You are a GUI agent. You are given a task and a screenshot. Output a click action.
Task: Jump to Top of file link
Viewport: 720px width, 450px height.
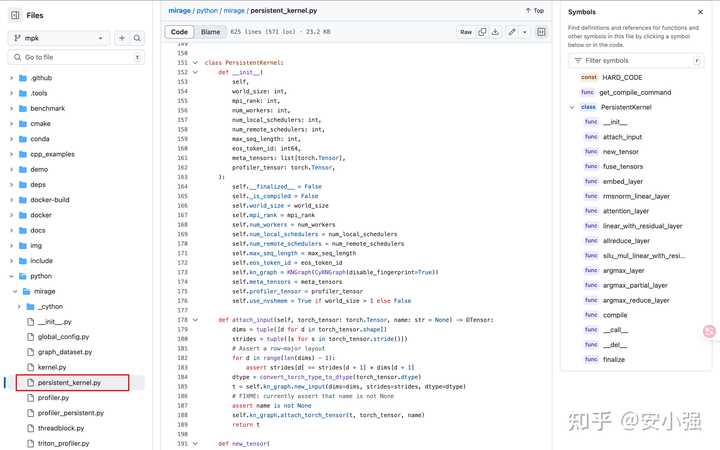pos(534,10)
